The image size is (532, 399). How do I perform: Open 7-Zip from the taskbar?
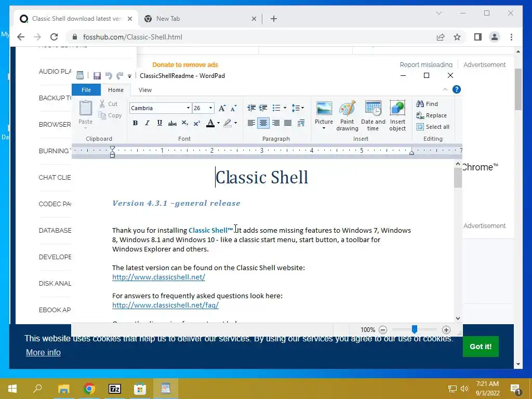(x=115, y=389)
